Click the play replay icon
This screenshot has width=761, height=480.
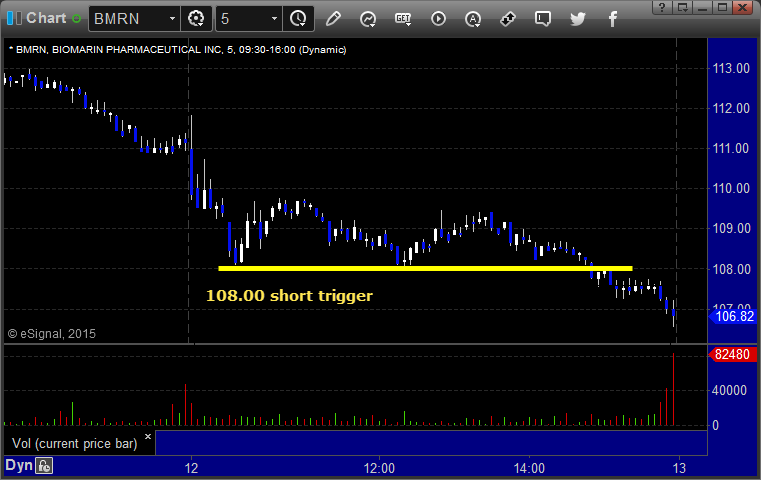point(438,19)
